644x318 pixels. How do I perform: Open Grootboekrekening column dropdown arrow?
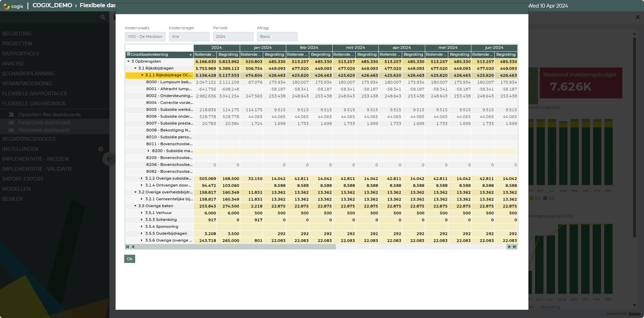[191, 55]
